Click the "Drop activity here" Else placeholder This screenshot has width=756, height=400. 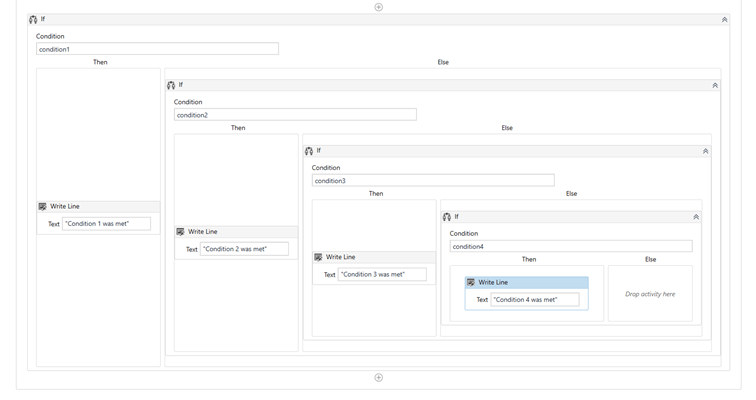pos(650,293)
